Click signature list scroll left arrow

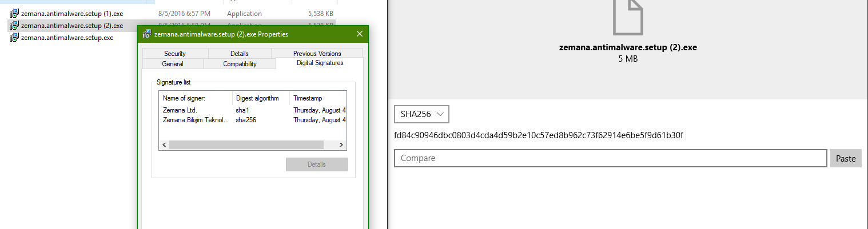click(x=164, y=145)
